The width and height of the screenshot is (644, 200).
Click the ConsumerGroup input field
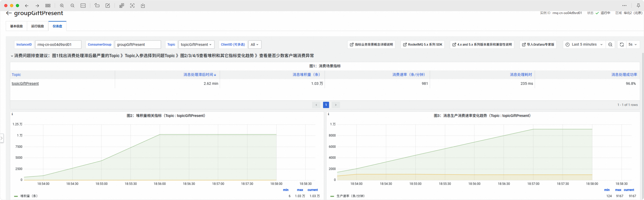pos(138,45)
